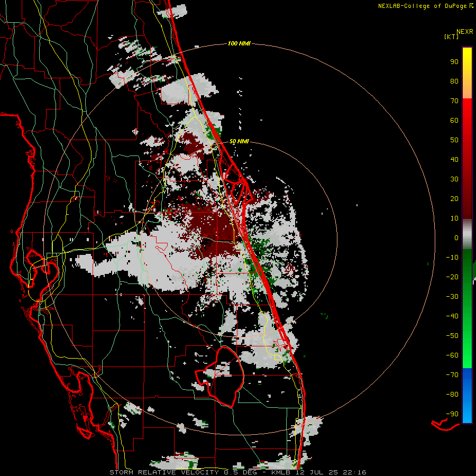
Task: Click the KMLB station identifier in the caption
Action: [281, 472]
